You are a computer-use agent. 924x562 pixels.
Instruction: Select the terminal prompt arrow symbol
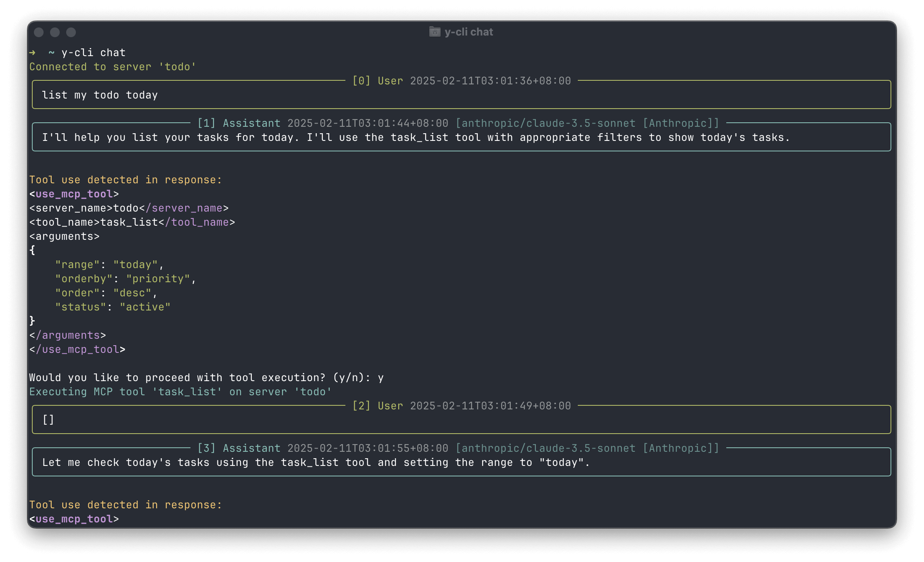pos(32,52)
